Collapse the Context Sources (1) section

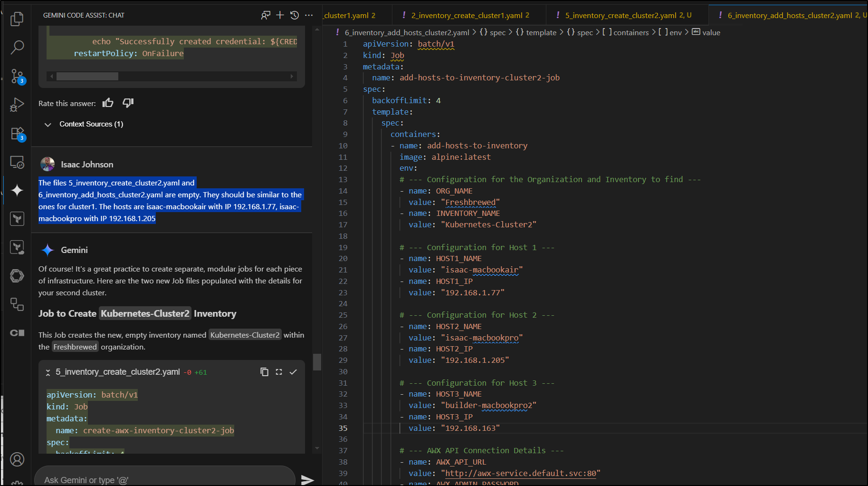click(x=48, y=125)
